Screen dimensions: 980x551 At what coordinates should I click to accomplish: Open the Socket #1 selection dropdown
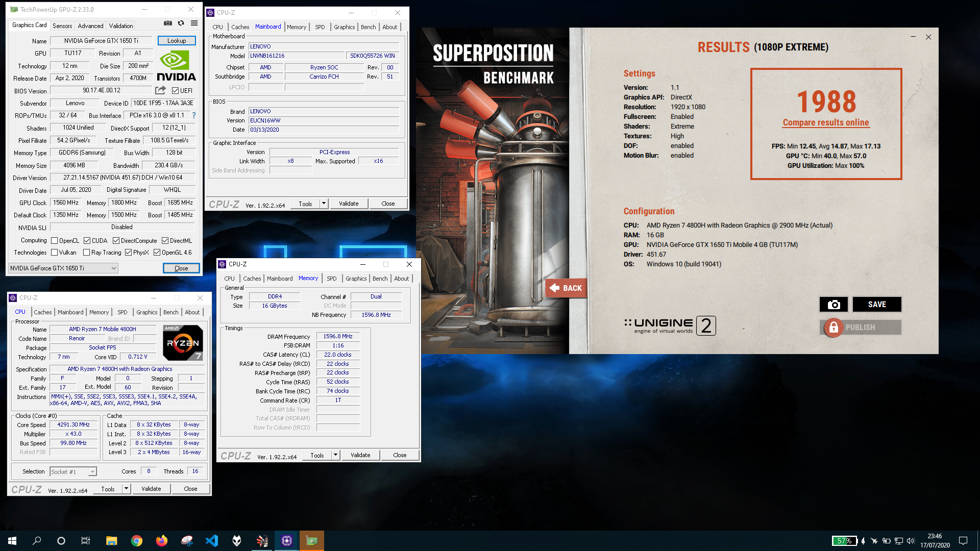tap(73, 472)
